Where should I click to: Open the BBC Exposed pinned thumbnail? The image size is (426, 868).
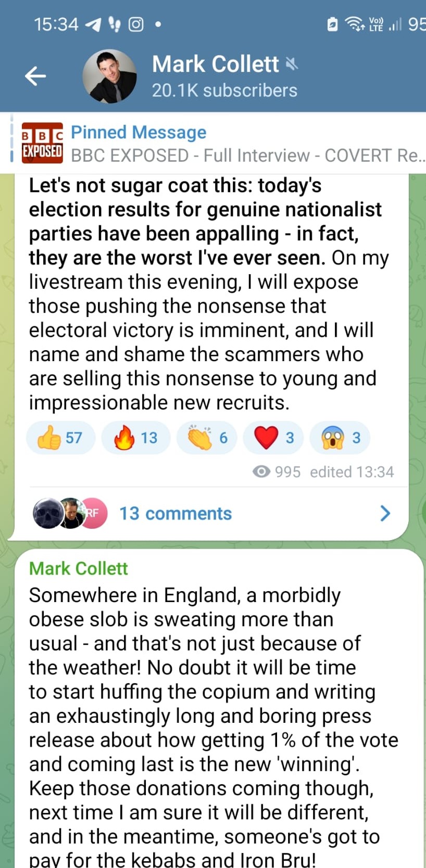[x=42, y=143]
